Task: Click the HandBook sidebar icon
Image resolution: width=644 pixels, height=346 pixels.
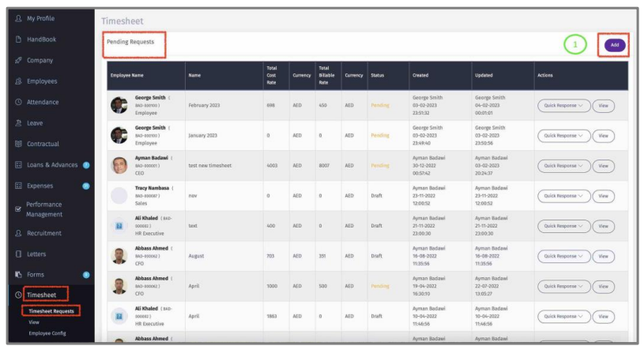Action: pyautogui.click(x=17, y=39)
